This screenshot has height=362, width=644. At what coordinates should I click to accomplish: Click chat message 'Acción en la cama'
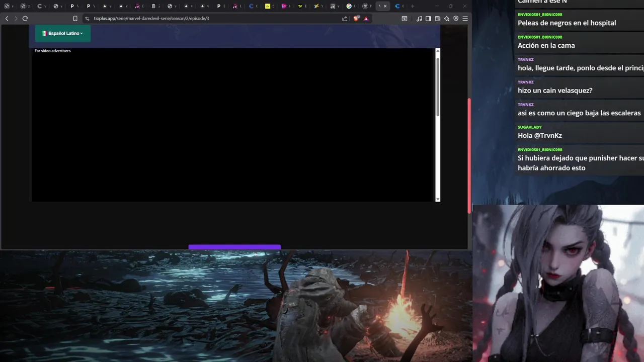pos(546,45)
